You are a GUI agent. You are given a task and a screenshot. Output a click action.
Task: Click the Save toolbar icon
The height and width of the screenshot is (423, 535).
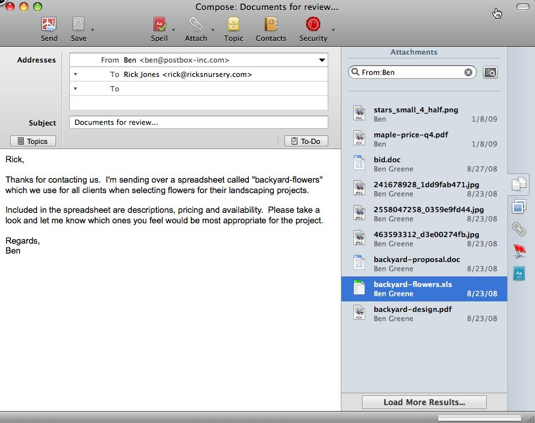coord(78,25)
